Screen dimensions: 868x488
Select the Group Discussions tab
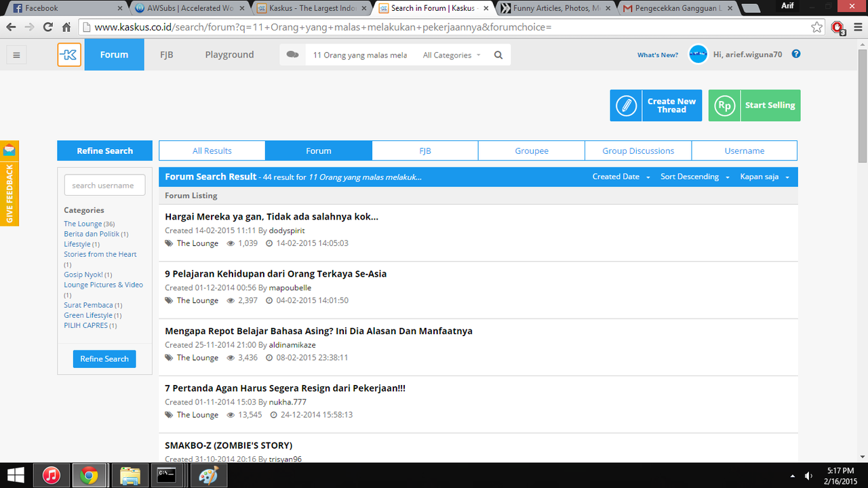click(638, 150)
